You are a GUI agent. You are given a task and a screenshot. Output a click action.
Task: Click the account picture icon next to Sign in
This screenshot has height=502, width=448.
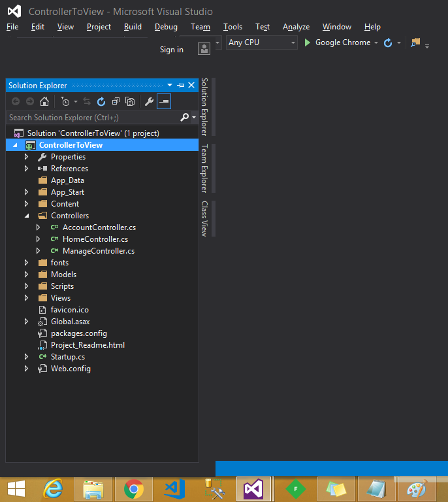tap(204, 48)
